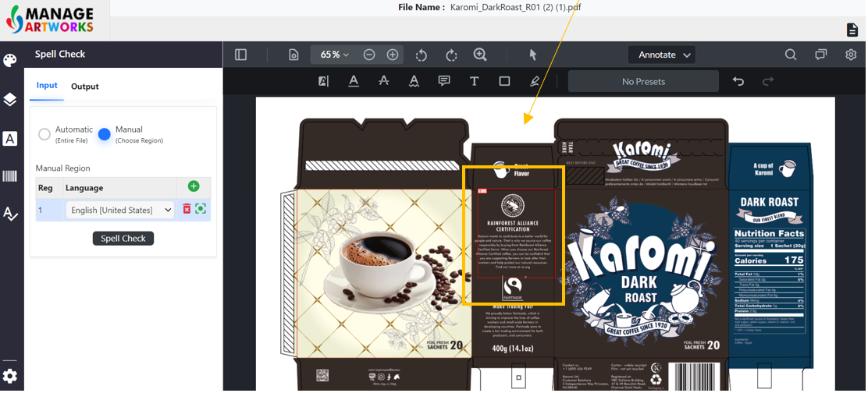Click the redo arrow

768,81
